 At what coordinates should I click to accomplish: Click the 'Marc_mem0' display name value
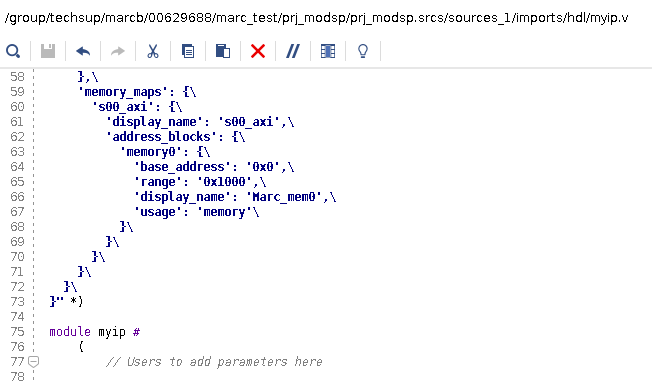coord(284,197)
